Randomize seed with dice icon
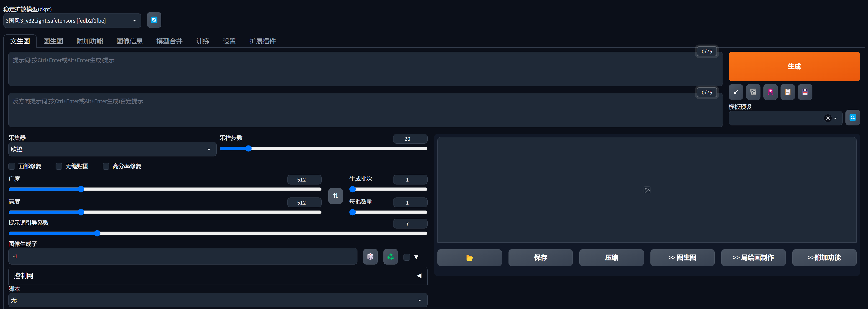Image resolution: width=868 pixels, height=309 pixels. click(370, 257)
